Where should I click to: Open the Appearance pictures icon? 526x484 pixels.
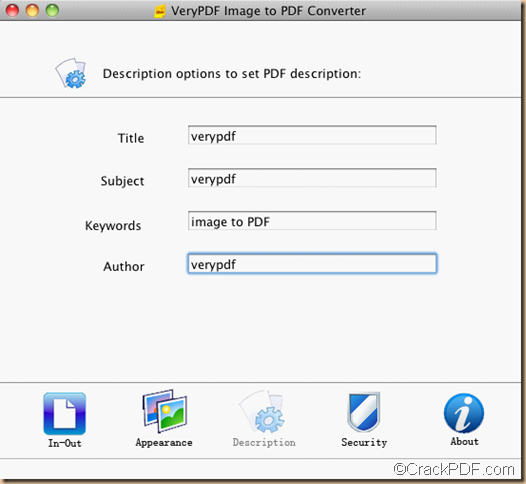[x=164, y=412]
